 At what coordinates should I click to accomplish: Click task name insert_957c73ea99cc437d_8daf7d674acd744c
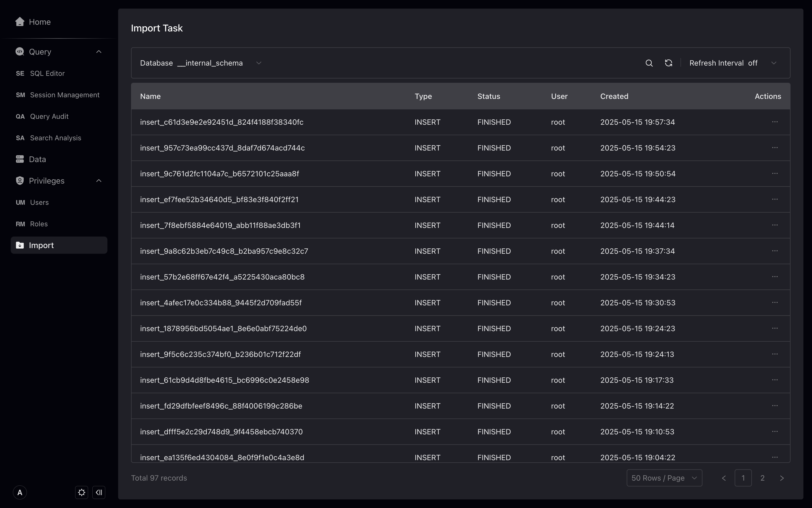click(222, 148)
